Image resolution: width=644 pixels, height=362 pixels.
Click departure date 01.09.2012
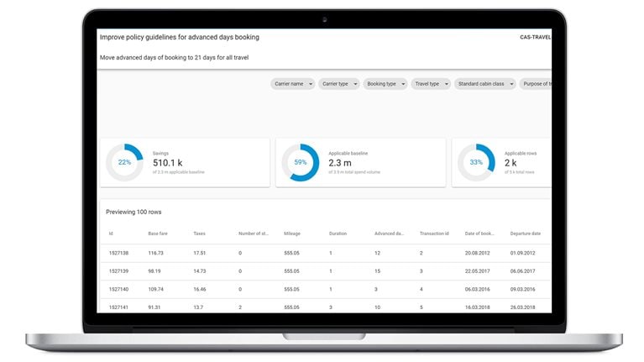pyautogui.click(x=523, y=253)
